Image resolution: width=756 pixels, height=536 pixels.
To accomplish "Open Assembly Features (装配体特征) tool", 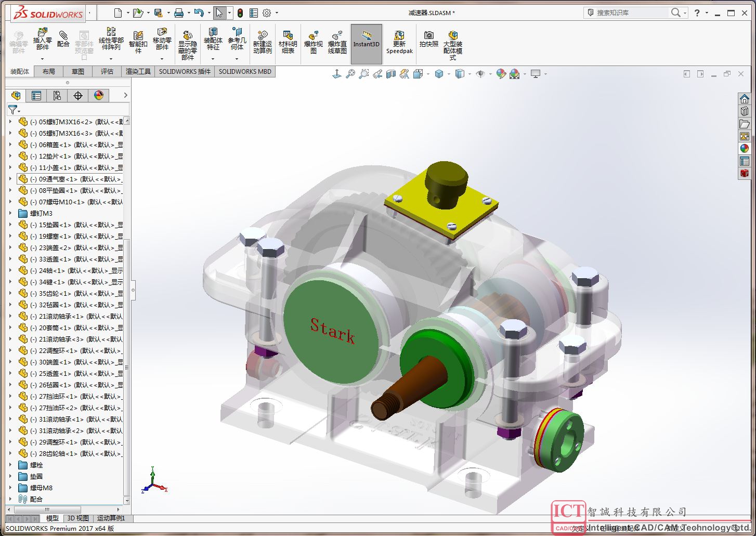I will (x=213, y=40).
